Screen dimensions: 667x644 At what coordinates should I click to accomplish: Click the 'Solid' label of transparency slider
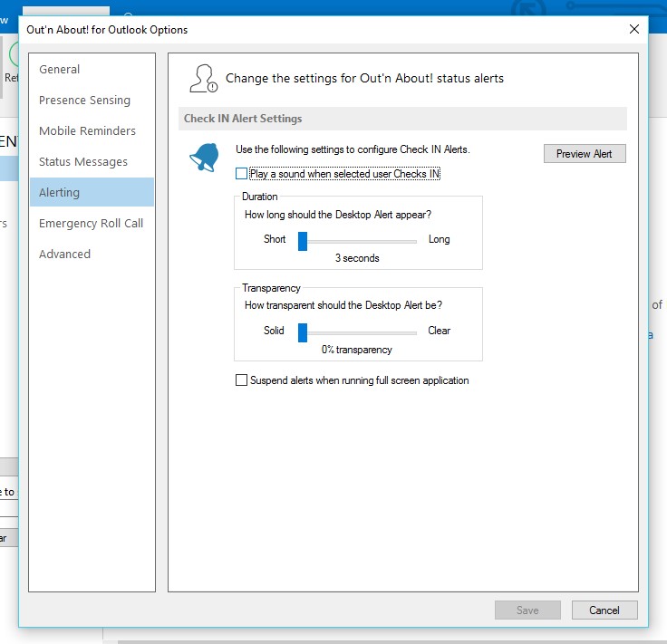(x=274, y=331)
